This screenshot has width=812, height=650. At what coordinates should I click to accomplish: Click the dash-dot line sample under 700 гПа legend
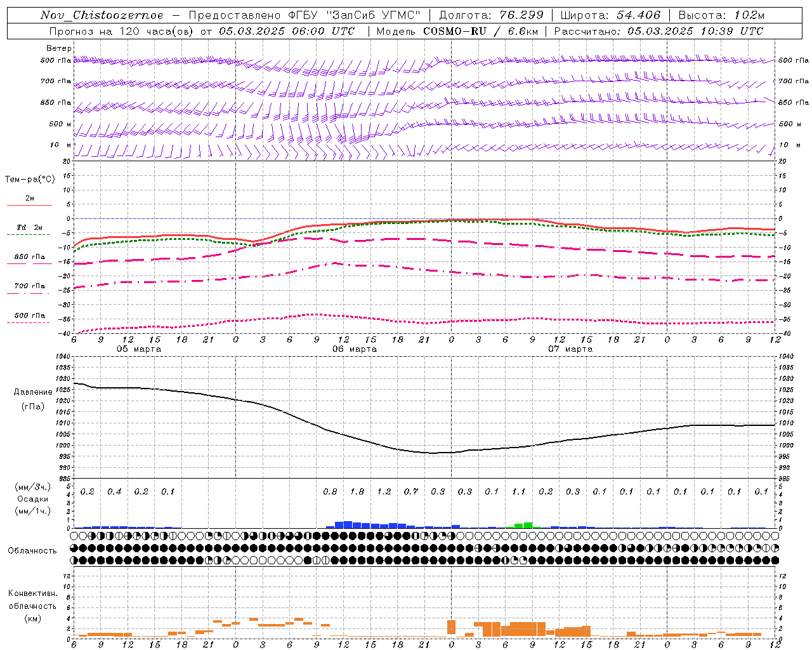point(29,293)
